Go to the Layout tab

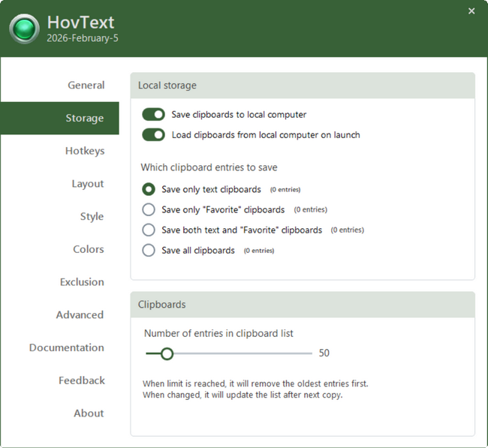(87, 184)
